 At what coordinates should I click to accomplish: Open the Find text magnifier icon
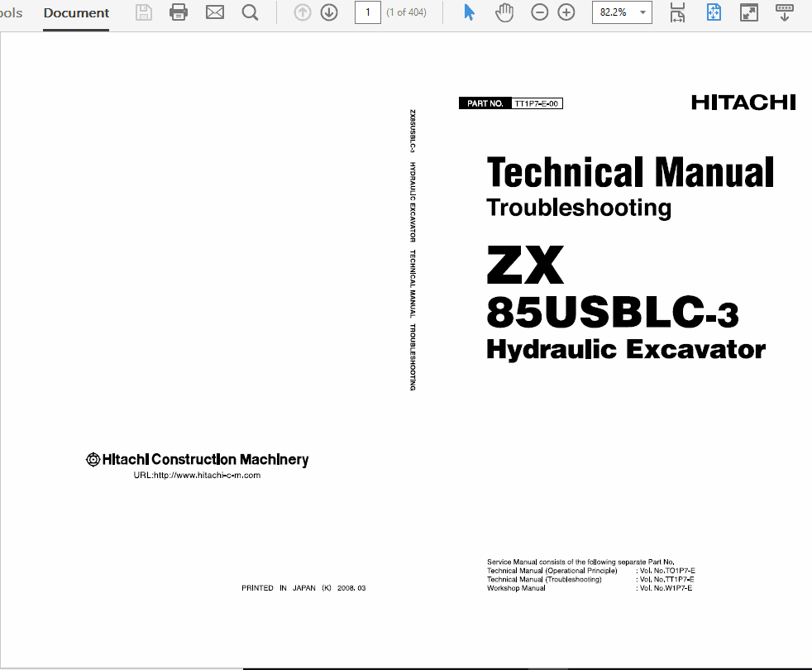pos(250,12)
